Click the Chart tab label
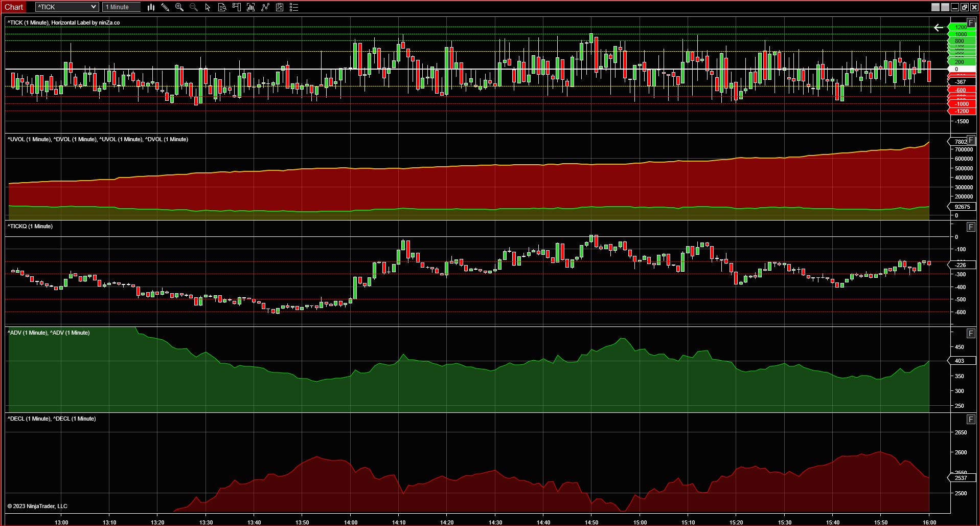Screen dimensions: 980x526 [x=14, y=7]
